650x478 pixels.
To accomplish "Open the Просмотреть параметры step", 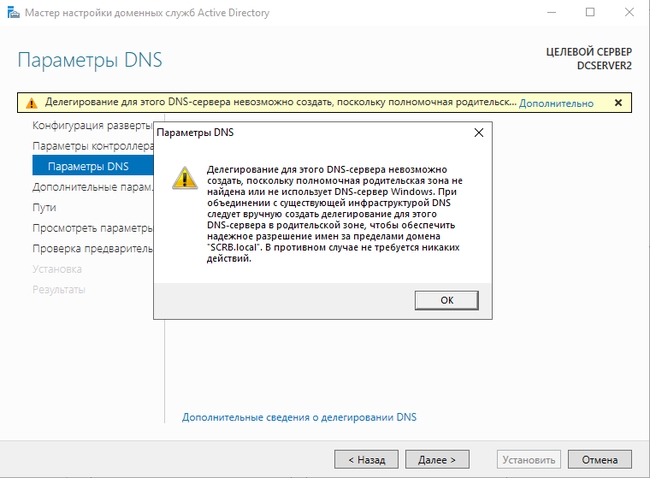I will (x=92, y=228).
